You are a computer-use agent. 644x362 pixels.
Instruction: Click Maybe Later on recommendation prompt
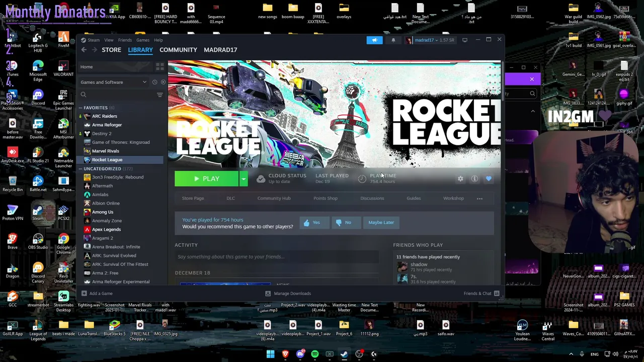381,222
